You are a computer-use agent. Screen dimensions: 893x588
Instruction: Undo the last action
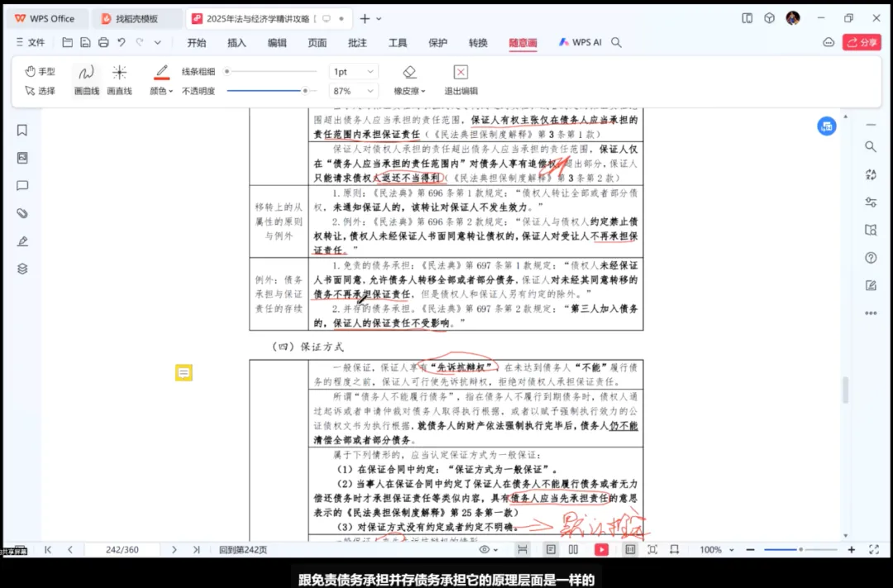[122, 42]
